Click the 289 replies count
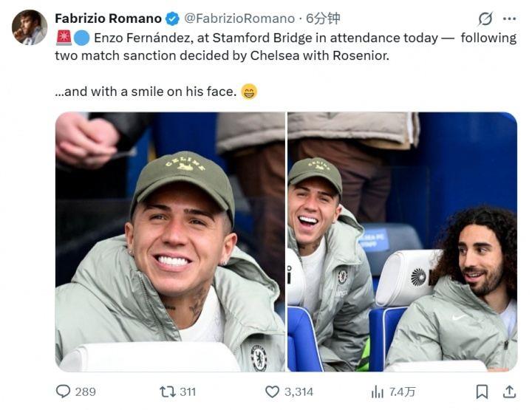The image size is (532, 410). [85, 392]
